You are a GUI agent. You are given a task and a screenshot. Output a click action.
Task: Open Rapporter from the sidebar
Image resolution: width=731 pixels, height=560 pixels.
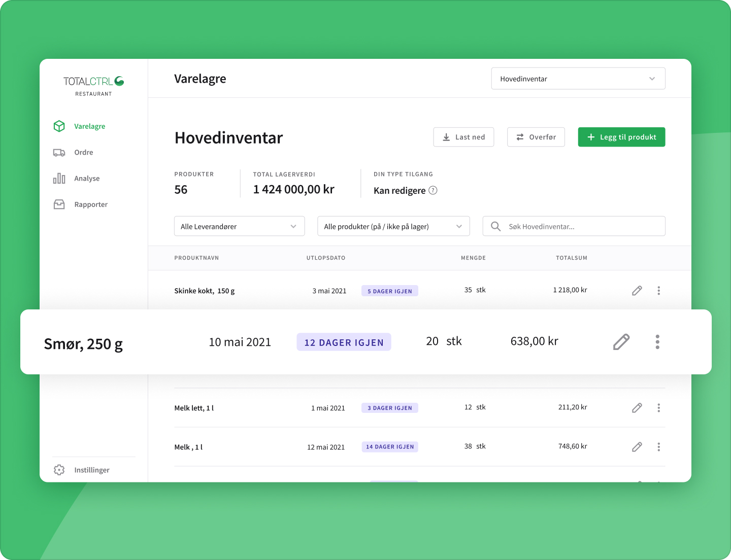point(90,204)
